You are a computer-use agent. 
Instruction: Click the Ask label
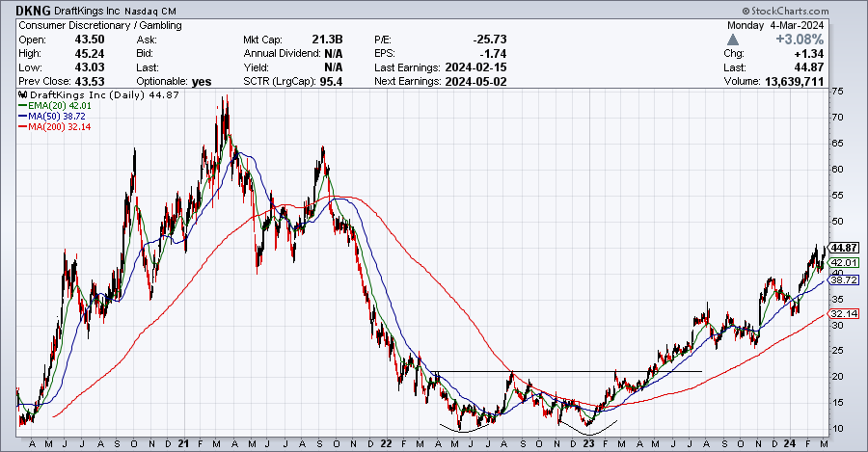pyautogui.click(x=147, y=40)
